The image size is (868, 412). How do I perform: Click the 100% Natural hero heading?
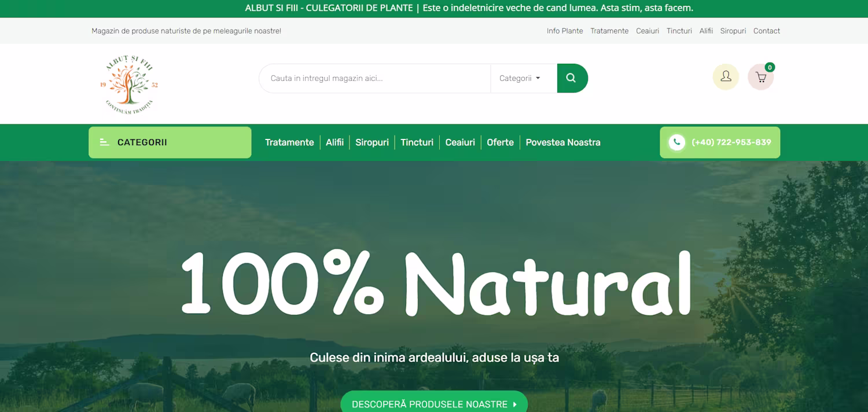(x=436, y=282)
